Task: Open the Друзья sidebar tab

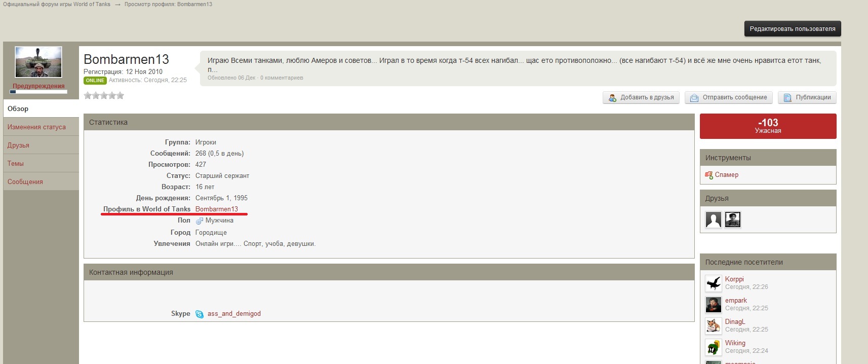Action: (41, 145)
